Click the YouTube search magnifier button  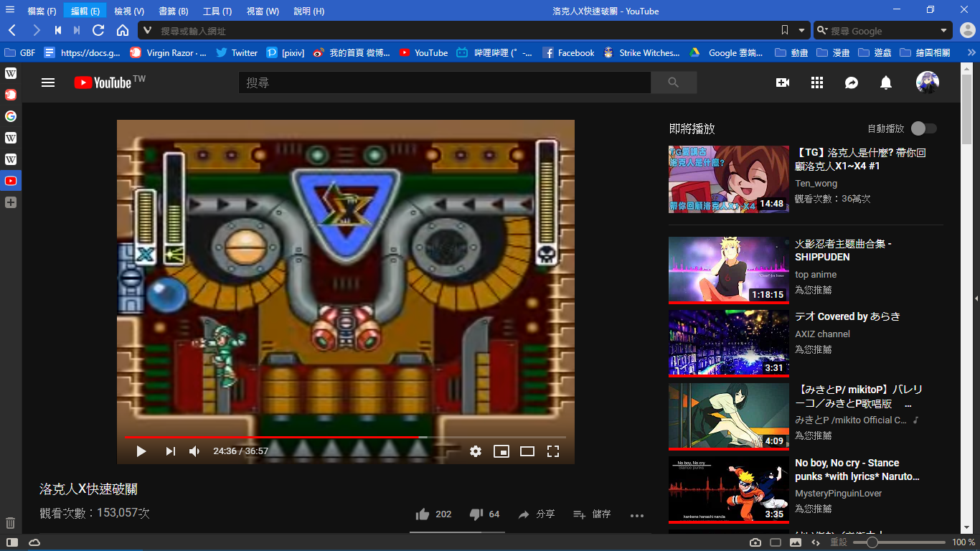(674, 83)
